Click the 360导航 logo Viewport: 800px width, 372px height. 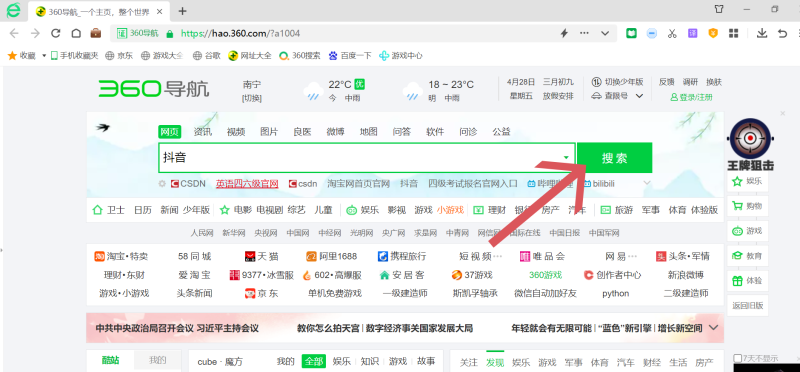[154, 89]
